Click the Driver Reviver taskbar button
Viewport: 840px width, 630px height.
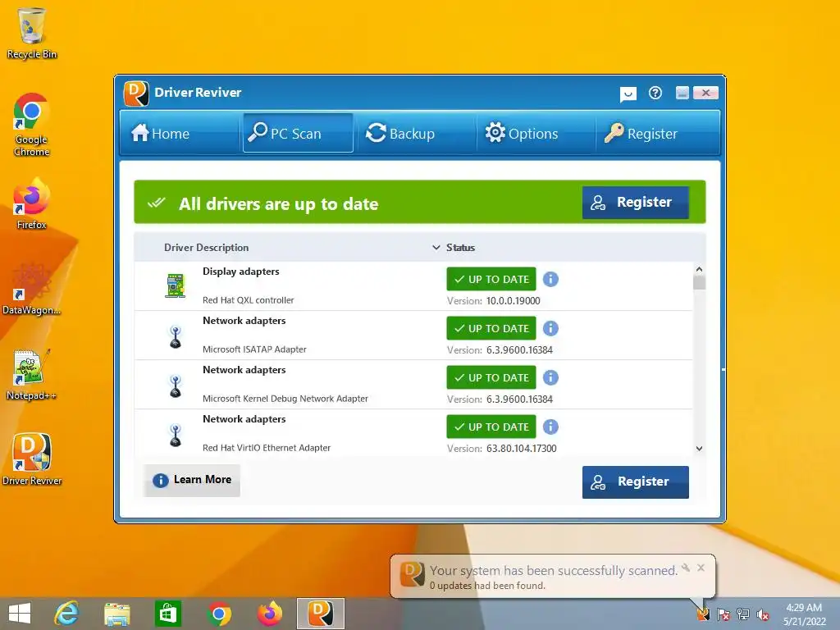click(x=321, y=614)
